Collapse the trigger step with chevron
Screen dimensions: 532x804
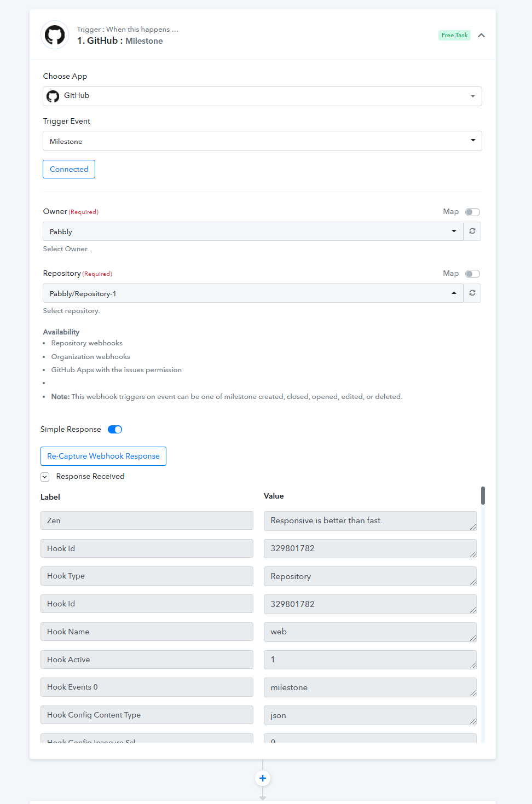coord(482,35)
